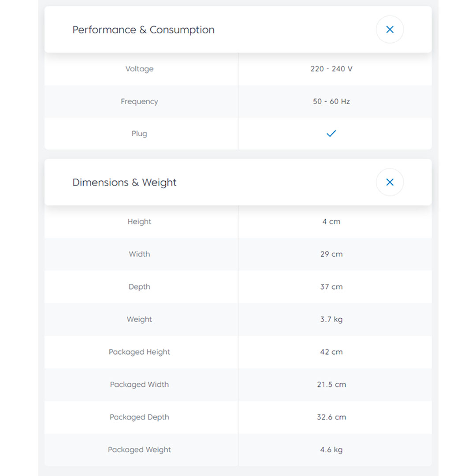
Task: Collapse the Performance & Consumption section via X icon
Action: click(x=390, y=30)
